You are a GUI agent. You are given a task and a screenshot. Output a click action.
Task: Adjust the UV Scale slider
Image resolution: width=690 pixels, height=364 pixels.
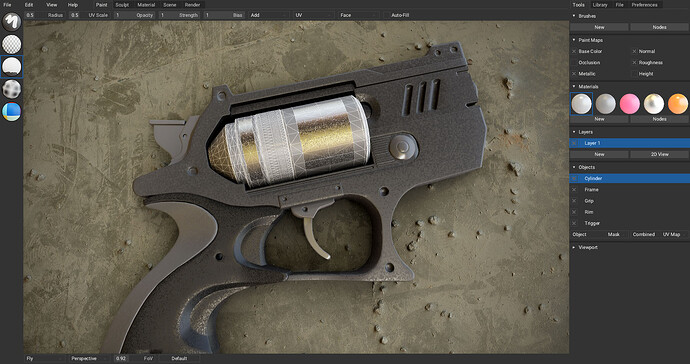click(90, 15)
